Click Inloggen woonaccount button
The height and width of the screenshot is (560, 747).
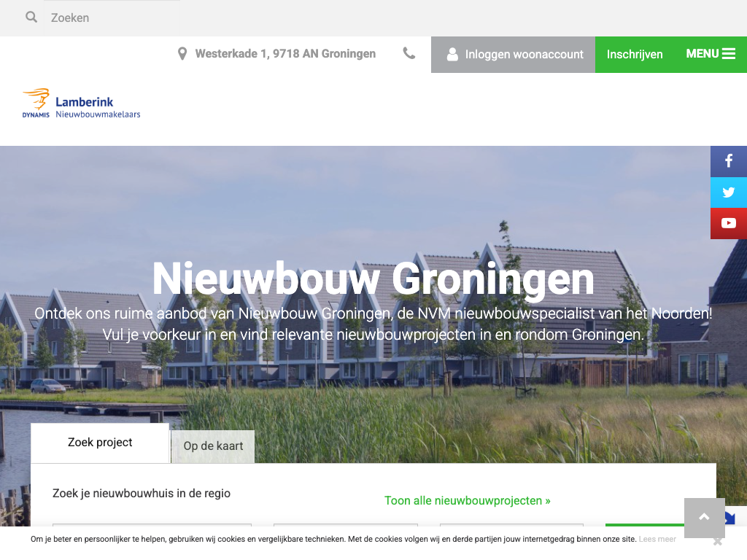point(514,55)
